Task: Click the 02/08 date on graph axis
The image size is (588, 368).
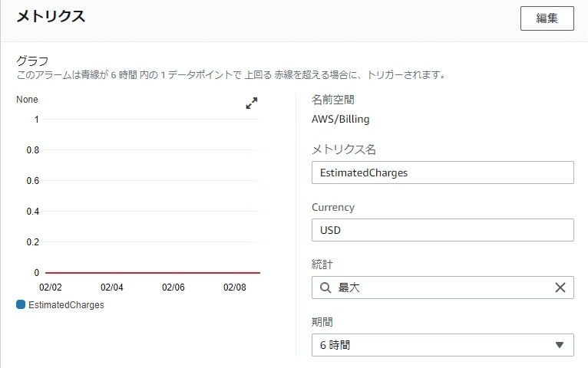Action: coord(235,287)
